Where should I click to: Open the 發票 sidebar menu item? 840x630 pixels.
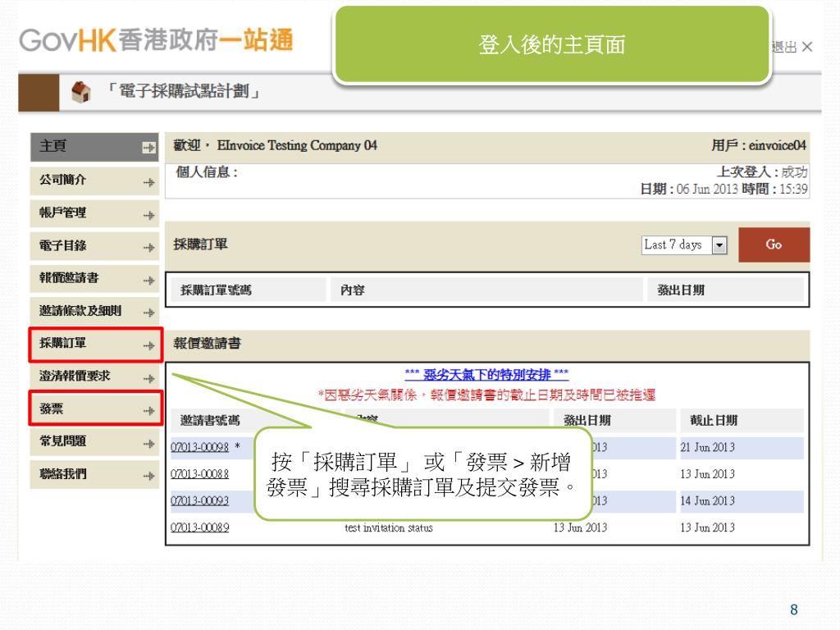[95, 410]
